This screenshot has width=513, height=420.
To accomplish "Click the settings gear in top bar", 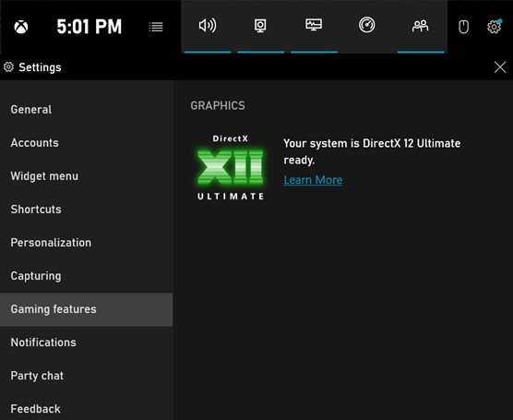I will [494, 26].
